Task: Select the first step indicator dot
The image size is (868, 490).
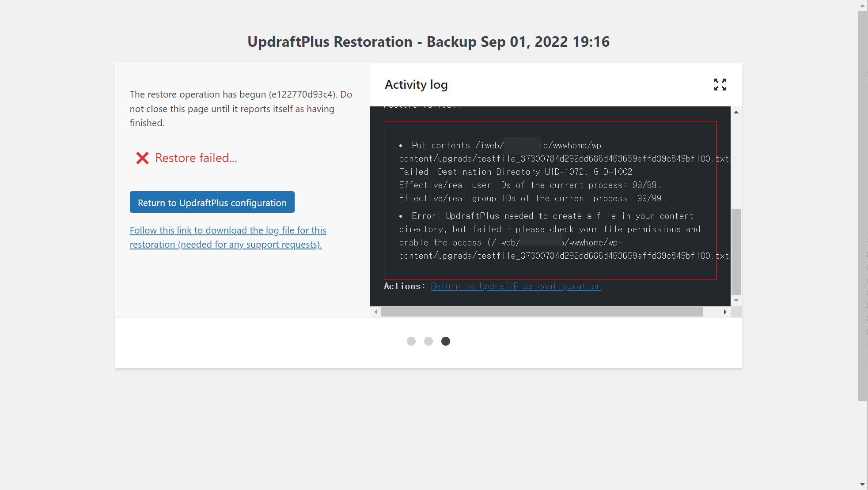Action: point(411,341)
